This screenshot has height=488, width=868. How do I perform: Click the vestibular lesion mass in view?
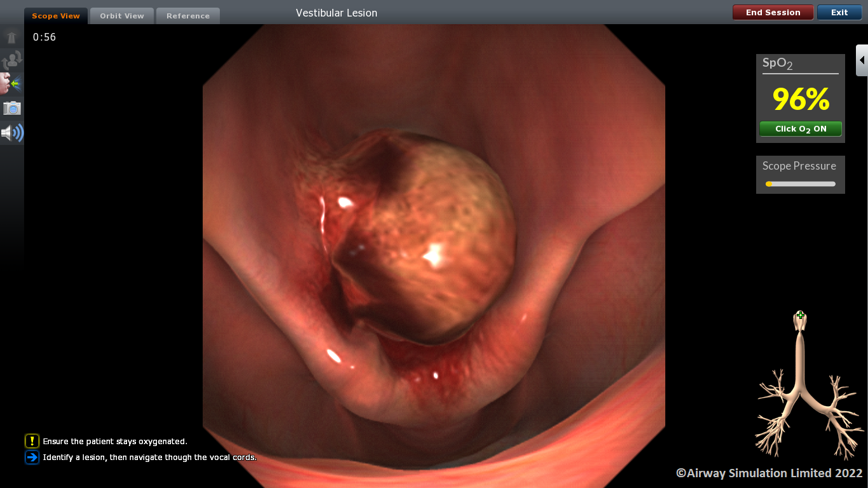point(432,241)
